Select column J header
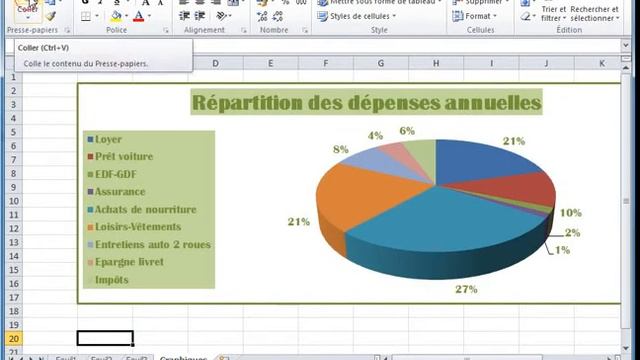The image size is (640, 360). (546, 63)
